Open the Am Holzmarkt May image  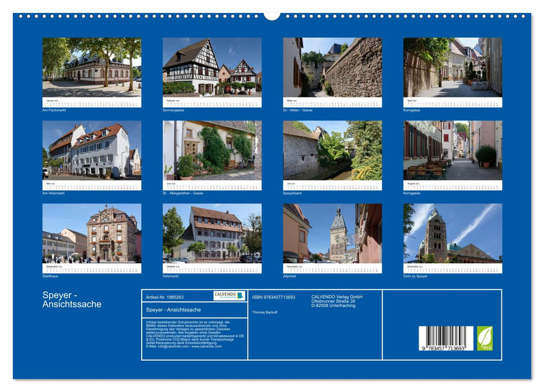pos(94,151)
